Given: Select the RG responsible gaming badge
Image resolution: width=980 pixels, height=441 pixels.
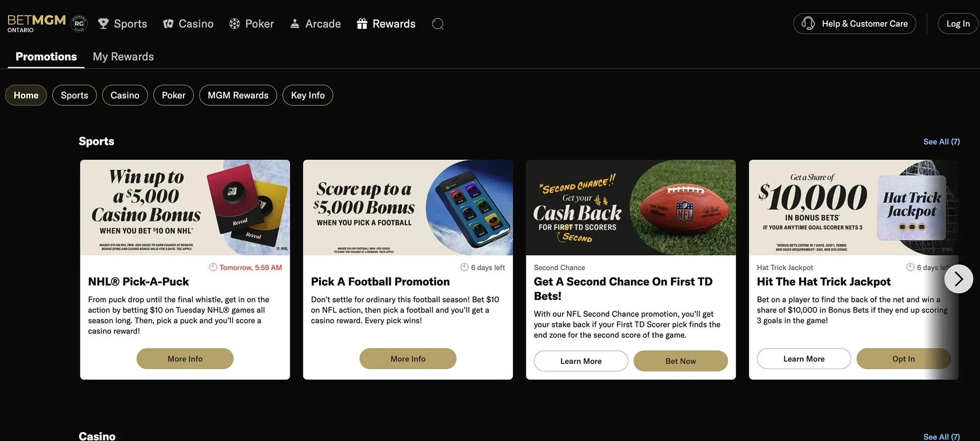Looking at the screenshot, I should point(80,23).
